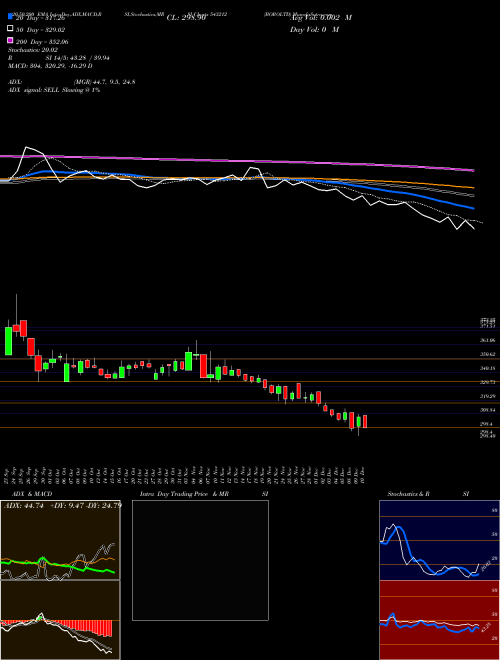Open the blue Stochastics chart panel

(439, 540)
